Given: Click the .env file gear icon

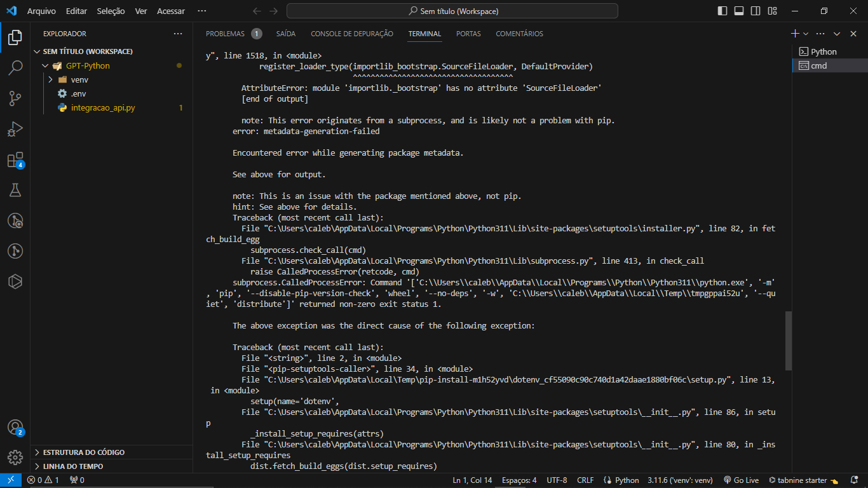Looking at the screenshot, I should [62, 93].
